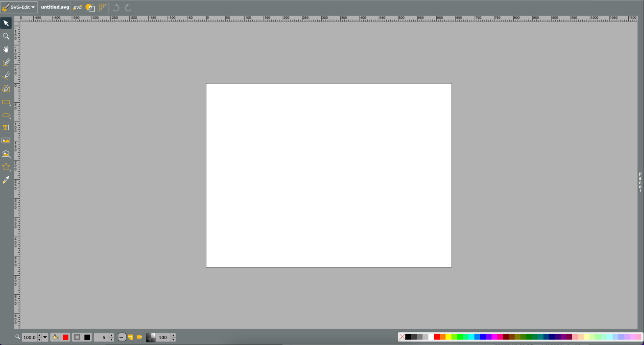Viewport: 644px width, 345px height.
Task: Click the Image insertion tool
Action: point(6,140)
